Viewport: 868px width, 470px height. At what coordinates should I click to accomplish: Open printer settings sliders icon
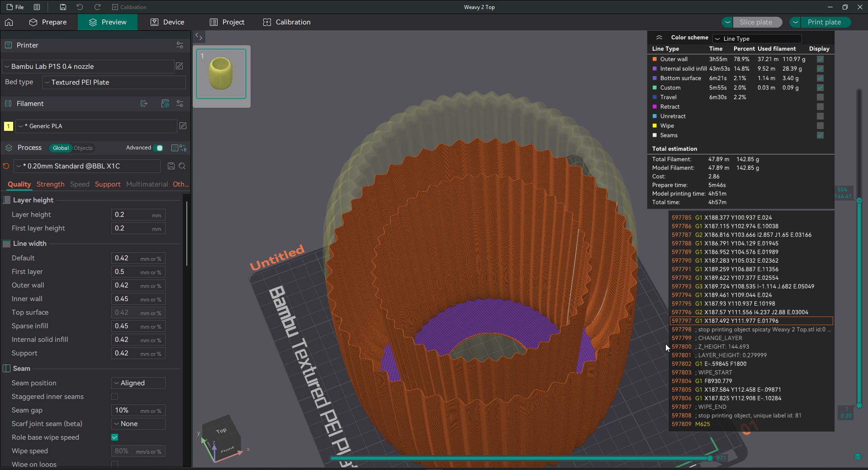(180, 45)
